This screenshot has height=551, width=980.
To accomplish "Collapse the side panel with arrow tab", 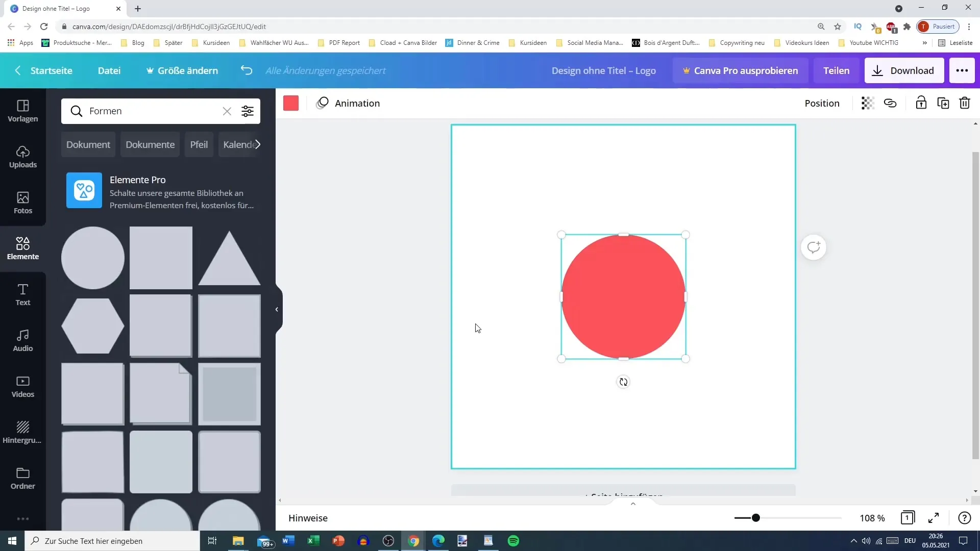I will [x=277, y=309].
